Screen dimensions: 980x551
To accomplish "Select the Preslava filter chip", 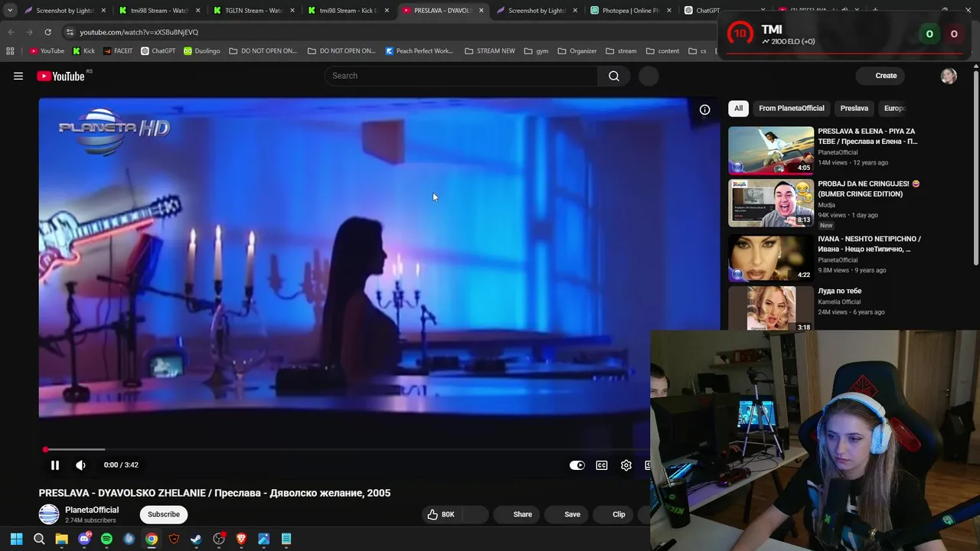I will click(854, 108).
